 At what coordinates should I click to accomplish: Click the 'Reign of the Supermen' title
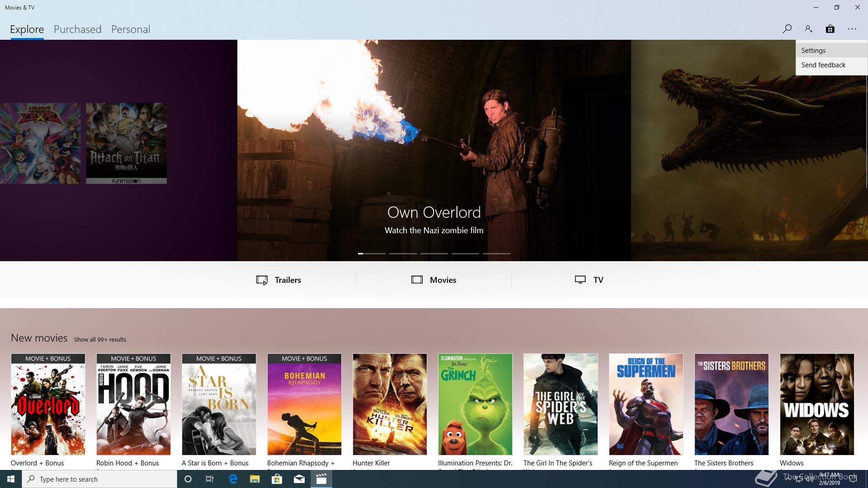pos(643,463)
